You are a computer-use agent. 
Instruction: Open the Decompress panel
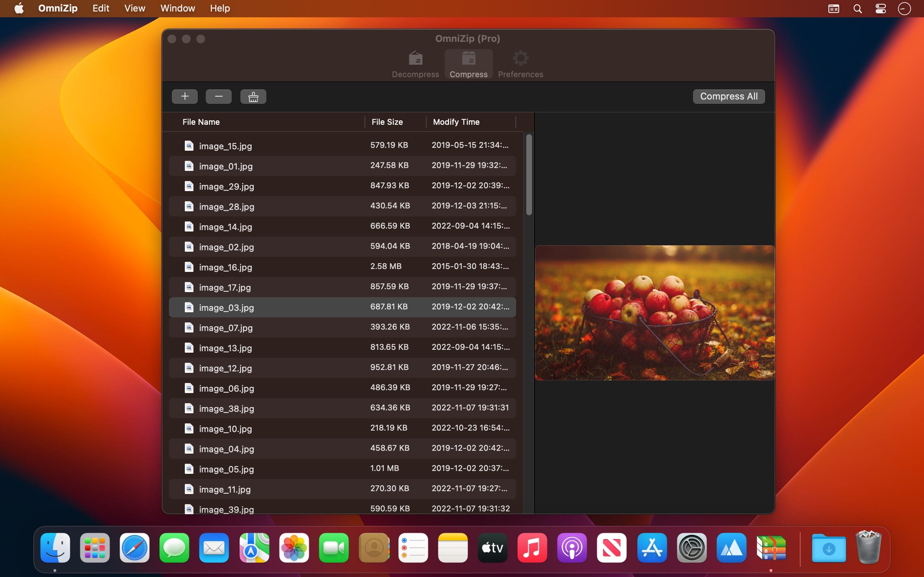[x=415, y=63]
